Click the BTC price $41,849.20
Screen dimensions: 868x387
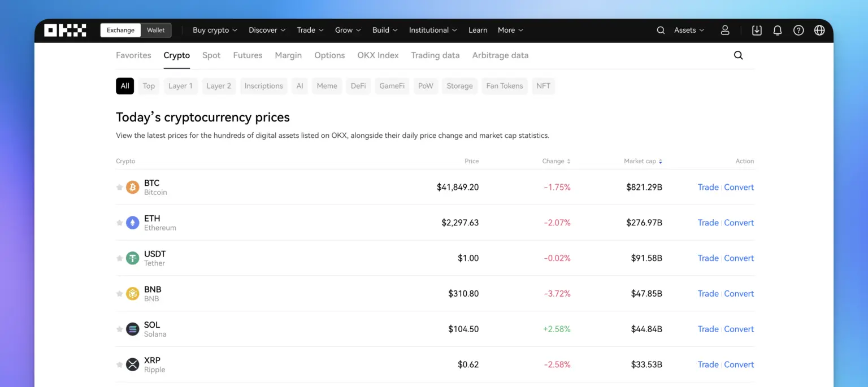pyautogui.click(x=458, y=187)
